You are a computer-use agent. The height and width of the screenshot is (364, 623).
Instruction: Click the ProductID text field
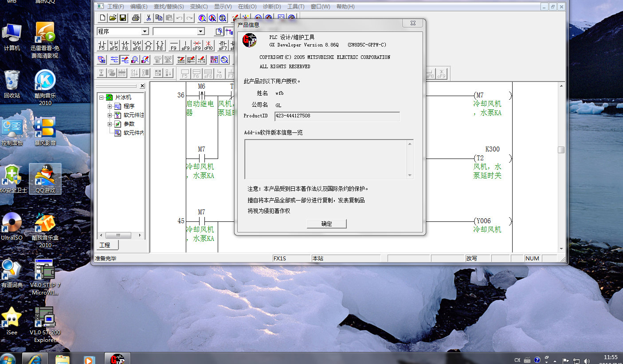coord(337,116)
